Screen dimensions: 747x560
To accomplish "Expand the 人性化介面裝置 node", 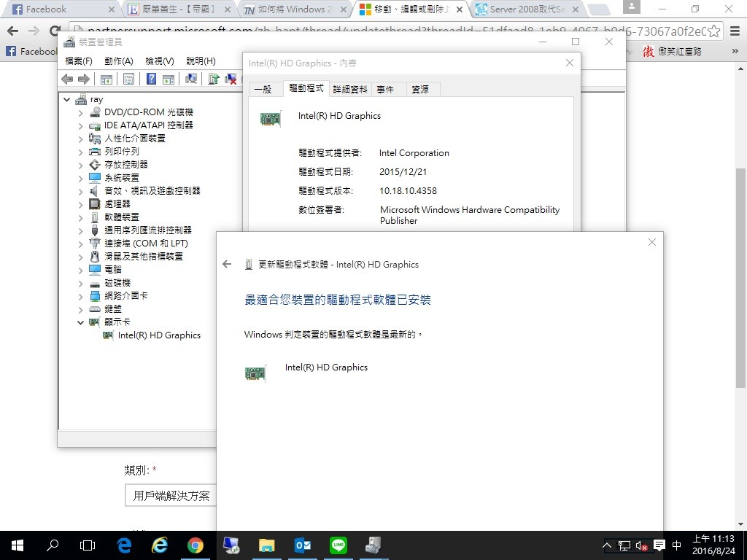I will (80, 139).
